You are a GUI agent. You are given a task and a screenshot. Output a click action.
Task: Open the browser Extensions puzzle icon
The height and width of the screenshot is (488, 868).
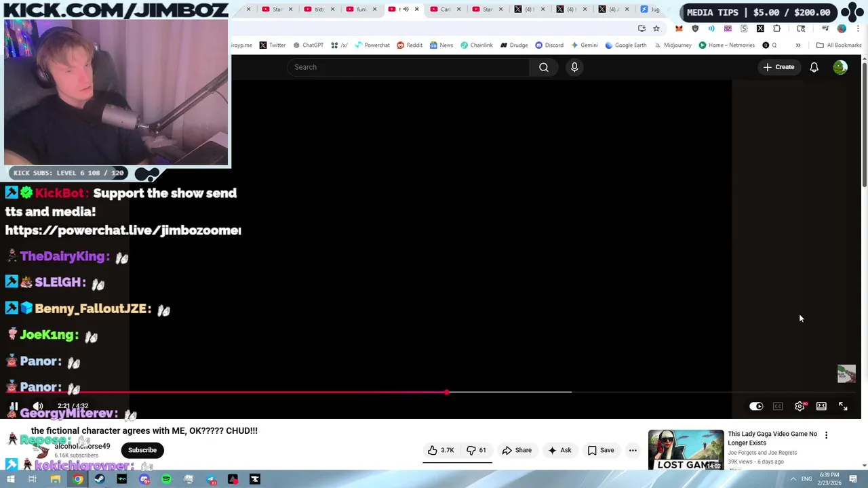coord(777,28)
